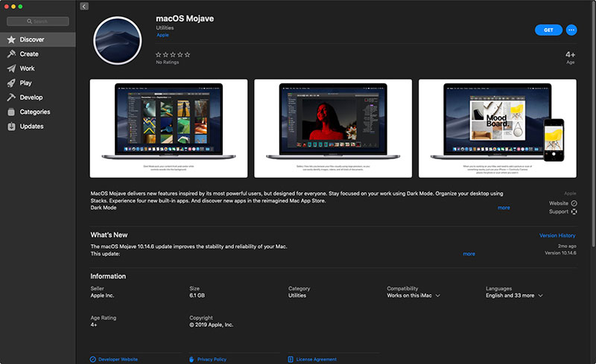596x364 pixels.
Task: Click the Privacy Policy hand icon
Action: (191, 359)
